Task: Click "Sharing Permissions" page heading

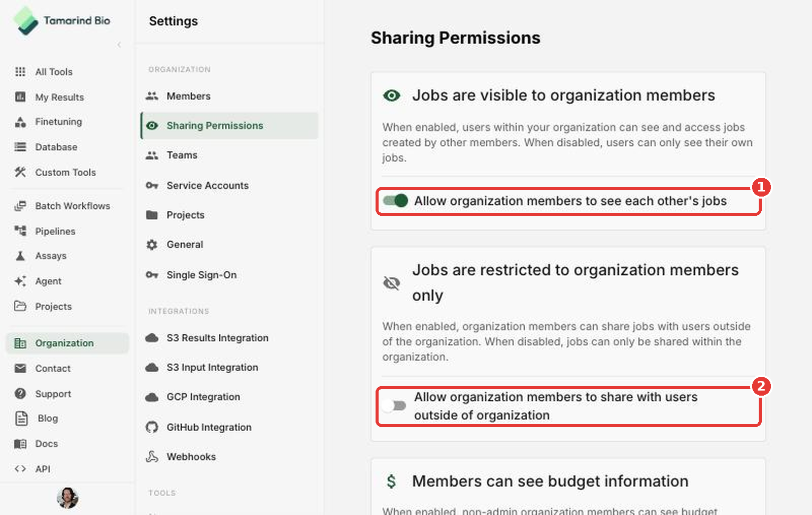Action: 455,38
